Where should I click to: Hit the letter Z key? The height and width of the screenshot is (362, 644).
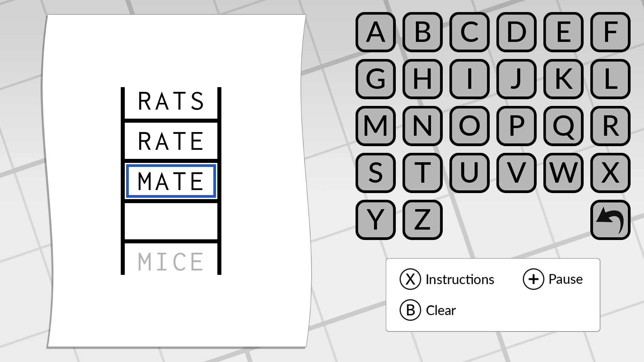tap(422, 220)
